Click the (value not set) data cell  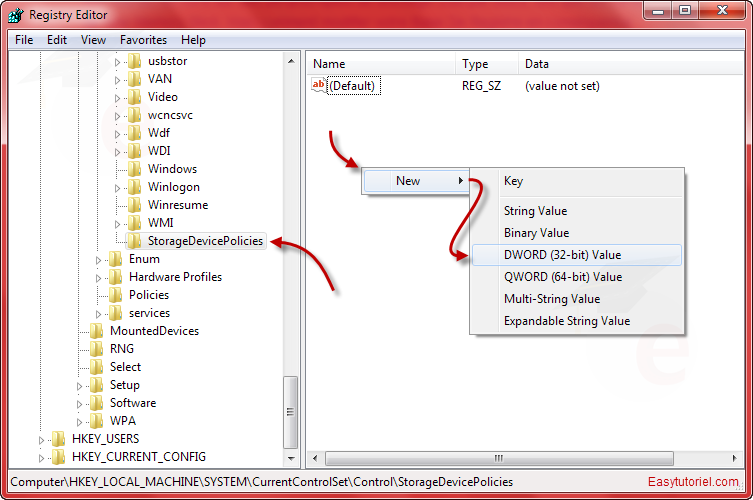click(x=562, y=86)
